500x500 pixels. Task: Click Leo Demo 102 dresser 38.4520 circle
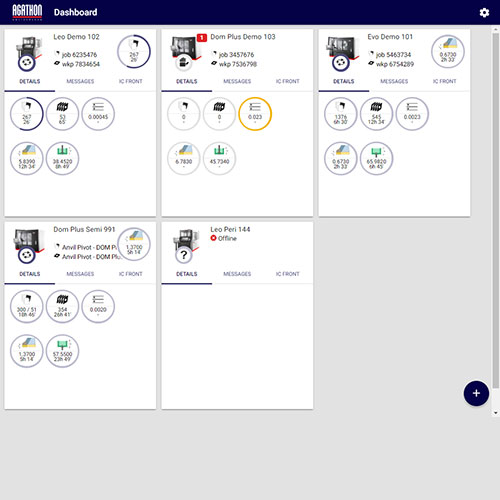click(62, 158)
